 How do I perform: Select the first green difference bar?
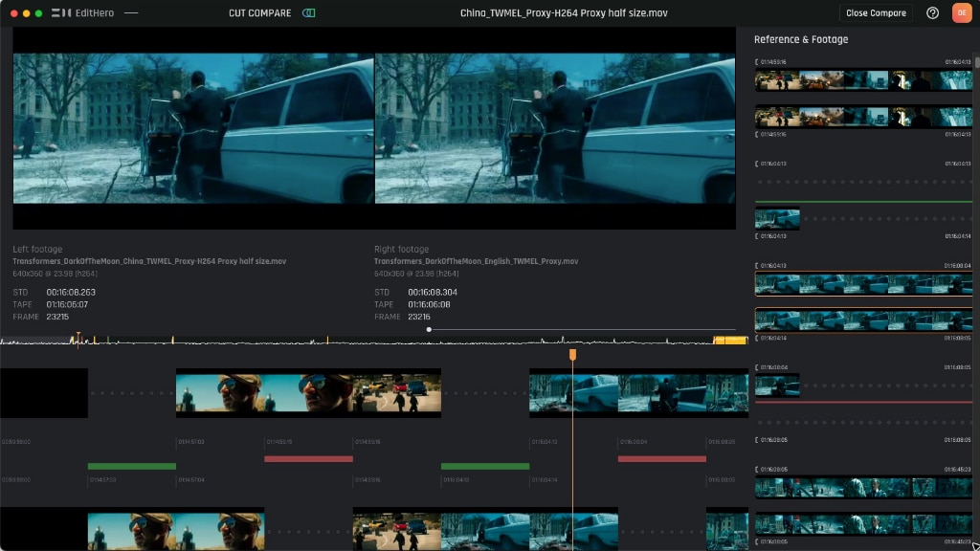click(131, 466)
